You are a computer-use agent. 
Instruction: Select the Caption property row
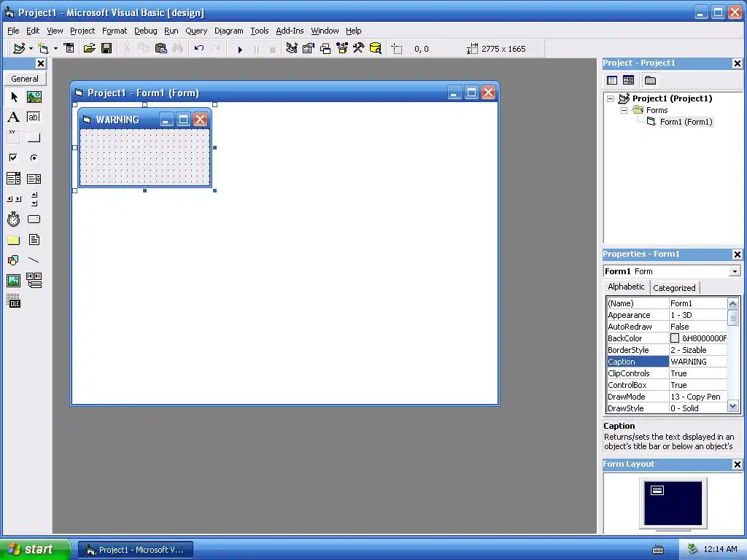pyautogui.click(x=667, y=362)
